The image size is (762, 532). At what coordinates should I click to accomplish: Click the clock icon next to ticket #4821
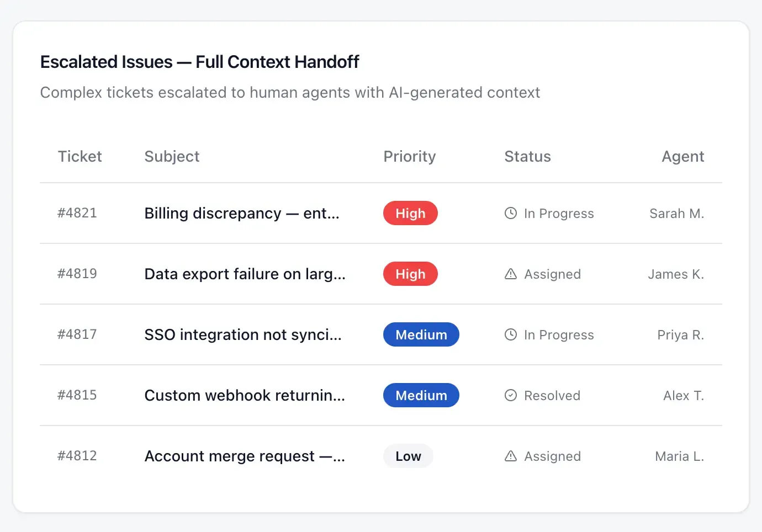pos(511,213)
